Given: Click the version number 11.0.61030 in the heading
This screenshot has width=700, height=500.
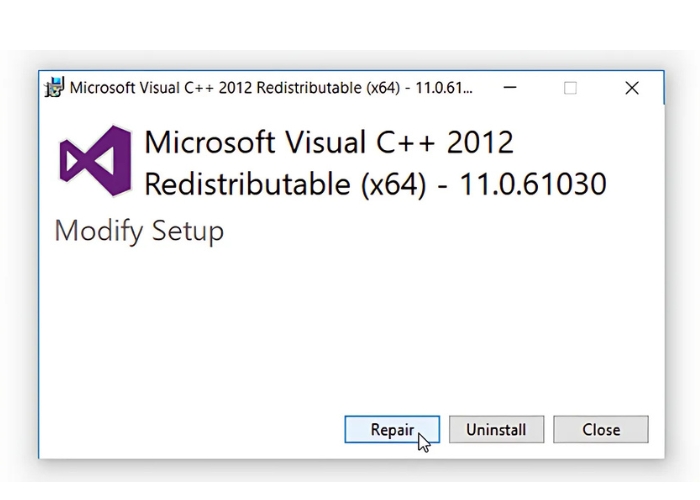Looking at the screenshot, I should pos(532,185).
